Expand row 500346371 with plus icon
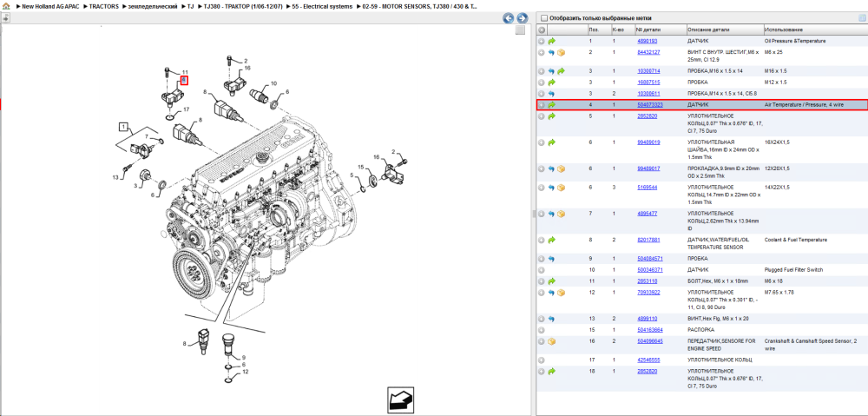This screenshot has width=868, height=416. point(542,270)
